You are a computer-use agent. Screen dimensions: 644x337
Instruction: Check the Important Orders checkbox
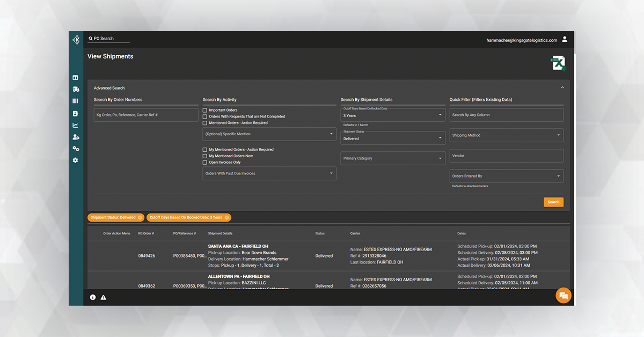tap(204, 110)
